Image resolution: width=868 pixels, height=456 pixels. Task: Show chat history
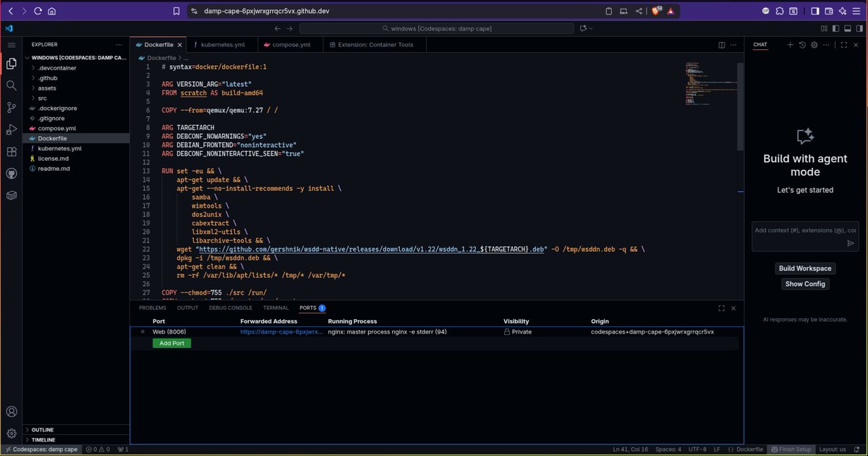(802, 45)
